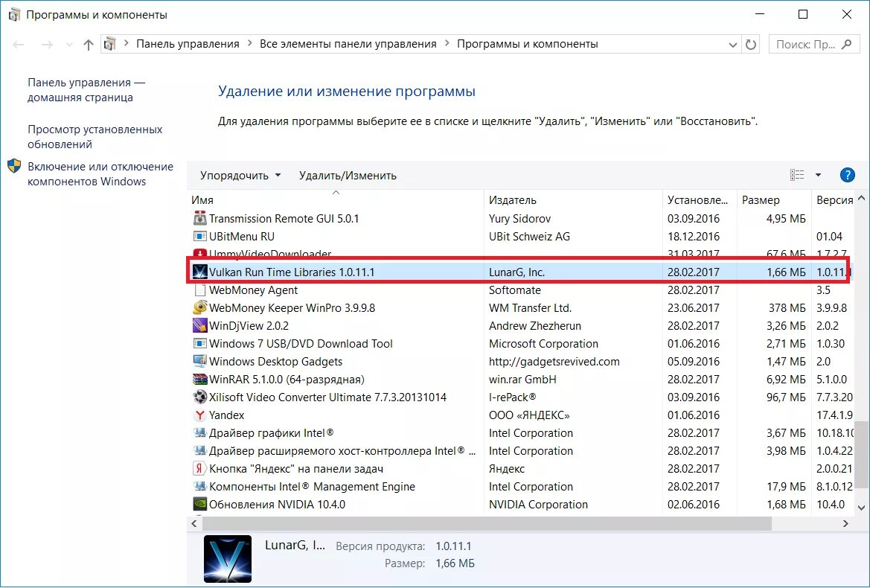Open the help question mark icon
The height and width of the screenshot is (588, 870).
point(847,176)
